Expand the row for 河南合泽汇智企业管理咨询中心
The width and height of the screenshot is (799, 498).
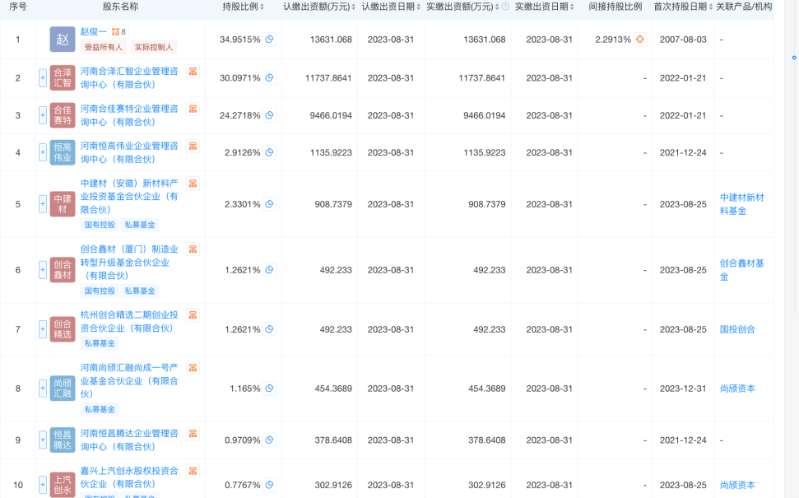tap(42, 77)
